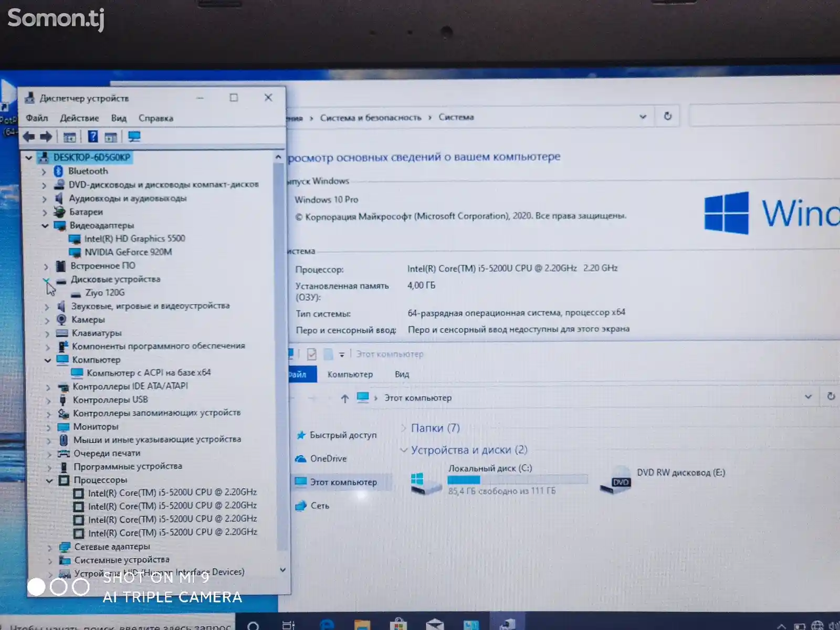Click the Батареи battery icon
Image resolution: width=840 pixels, height=630 pixels.
click(x=60, y=212)
